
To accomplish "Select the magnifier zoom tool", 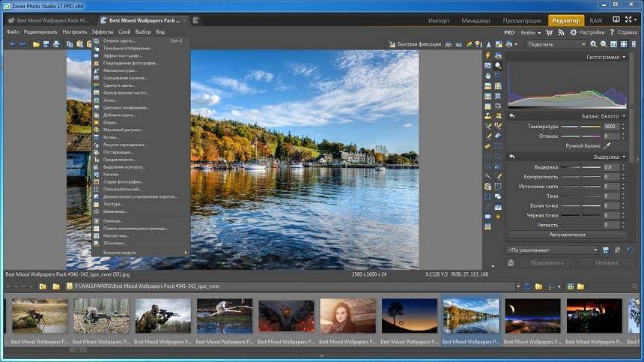I will pyautogui.click(x=498, y=66).
